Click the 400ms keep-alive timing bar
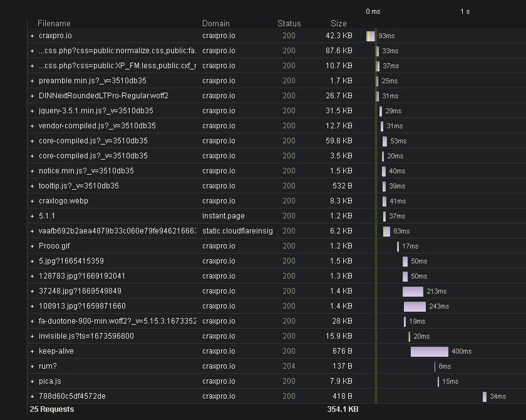This screenshot has width=526, height=420. pyautogui.click(x=430, y=351)
